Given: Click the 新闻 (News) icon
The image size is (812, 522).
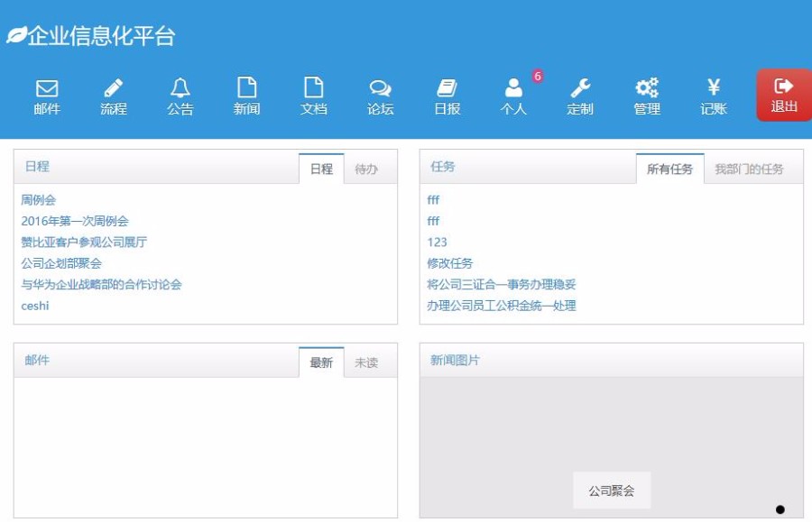Looking at the screenshot, I should [247, 96].
